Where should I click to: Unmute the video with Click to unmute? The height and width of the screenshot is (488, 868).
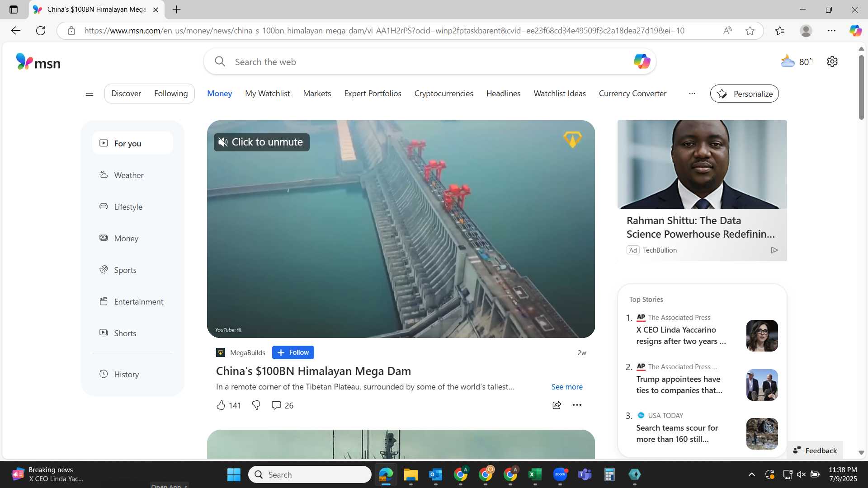261,142
